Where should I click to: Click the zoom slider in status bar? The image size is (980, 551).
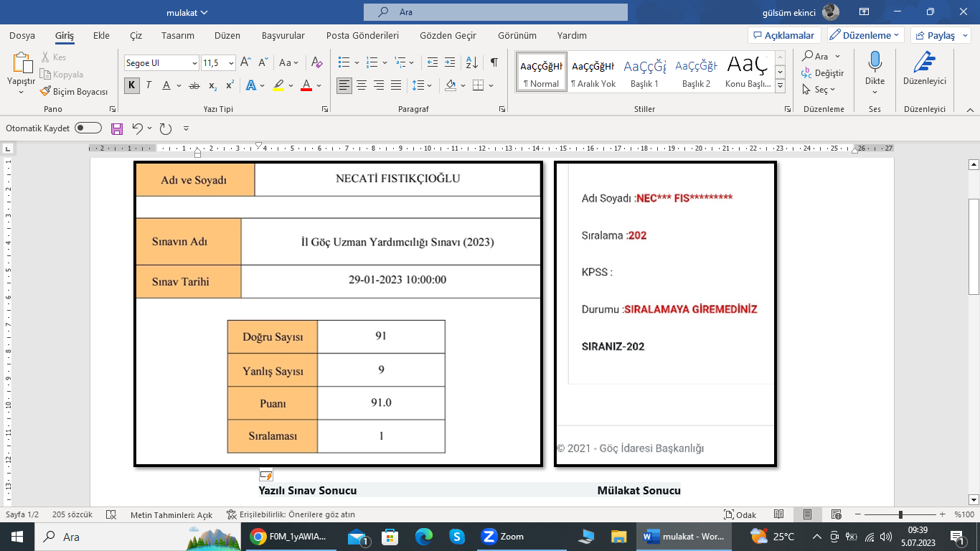(x=900, y=515)
